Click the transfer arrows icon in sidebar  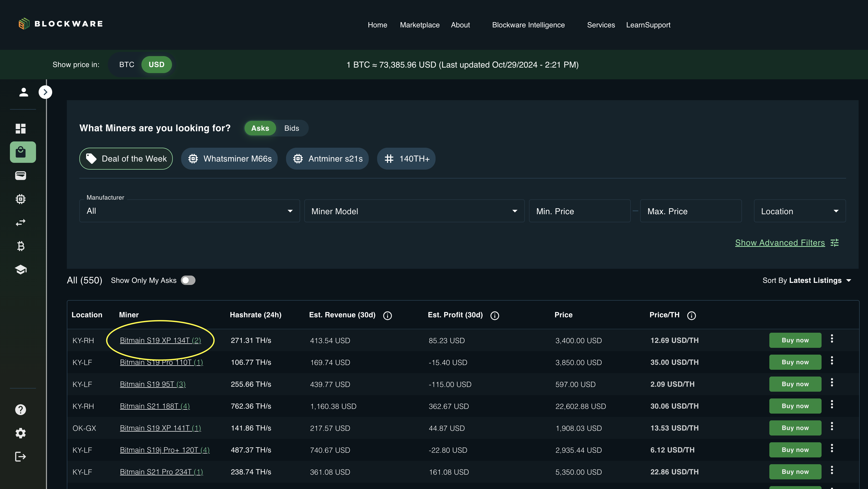[21, 222]
